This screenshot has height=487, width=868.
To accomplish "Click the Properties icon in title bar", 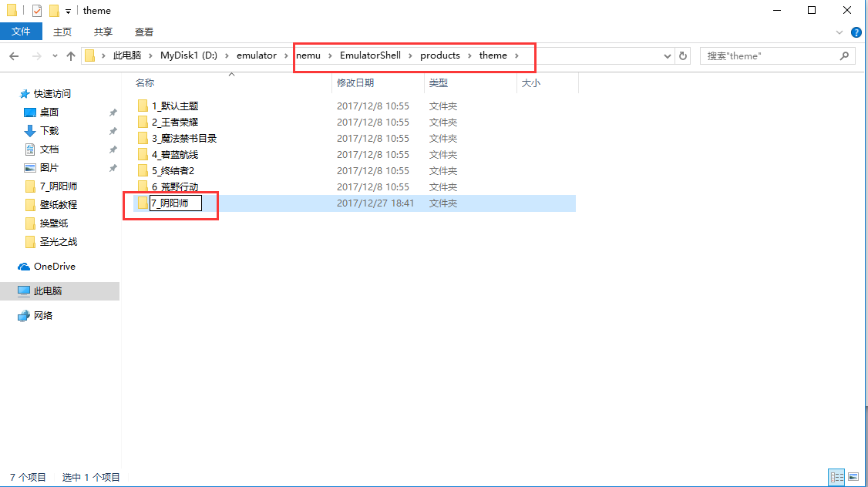I will (37, 11).
